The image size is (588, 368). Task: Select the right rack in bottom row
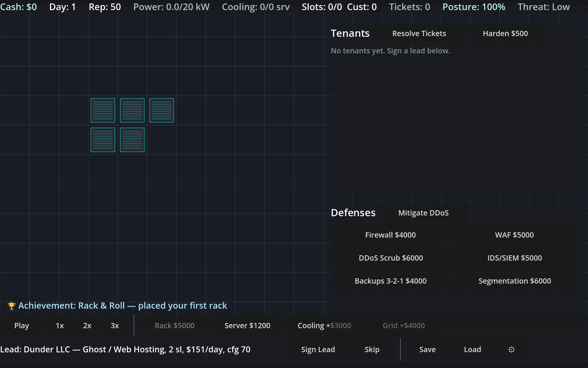[x=132, y=140]
